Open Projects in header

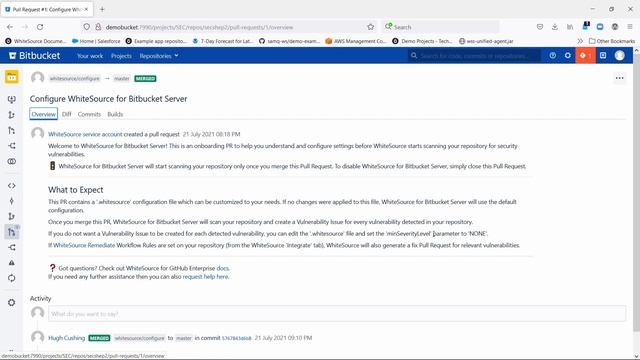click(121, 56)
